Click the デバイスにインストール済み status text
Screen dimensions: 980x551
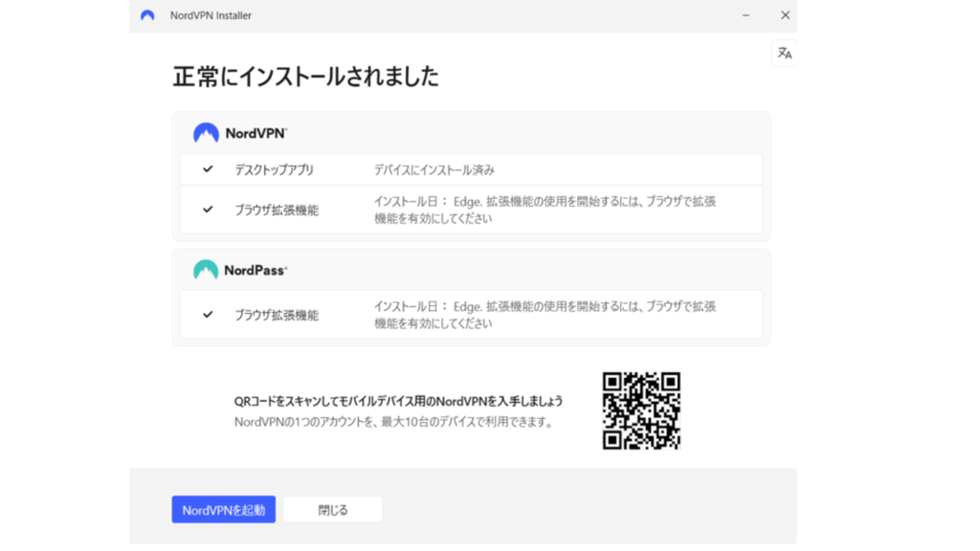click(434, 169)
